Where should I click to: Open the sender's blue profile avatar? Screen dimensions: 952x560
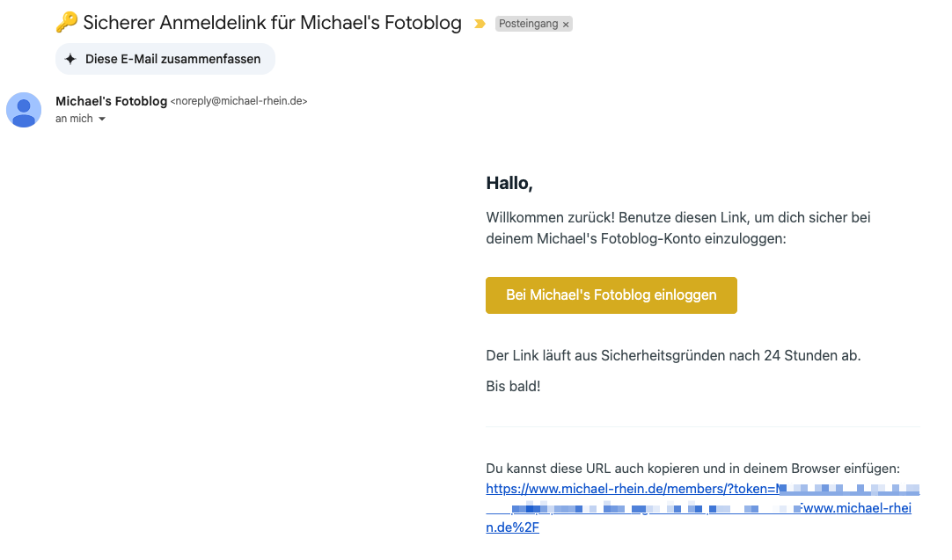click(24, 110)
